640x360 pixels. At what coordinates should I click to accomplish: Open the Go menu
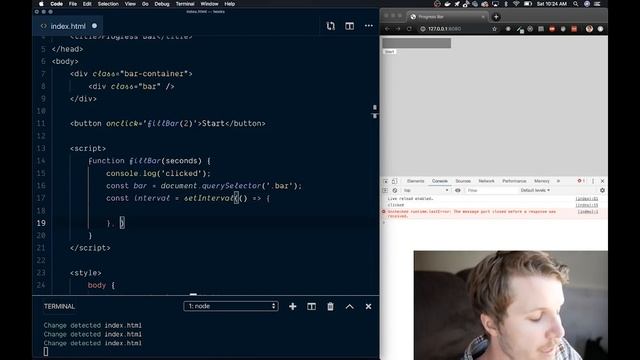coord(145,4)
